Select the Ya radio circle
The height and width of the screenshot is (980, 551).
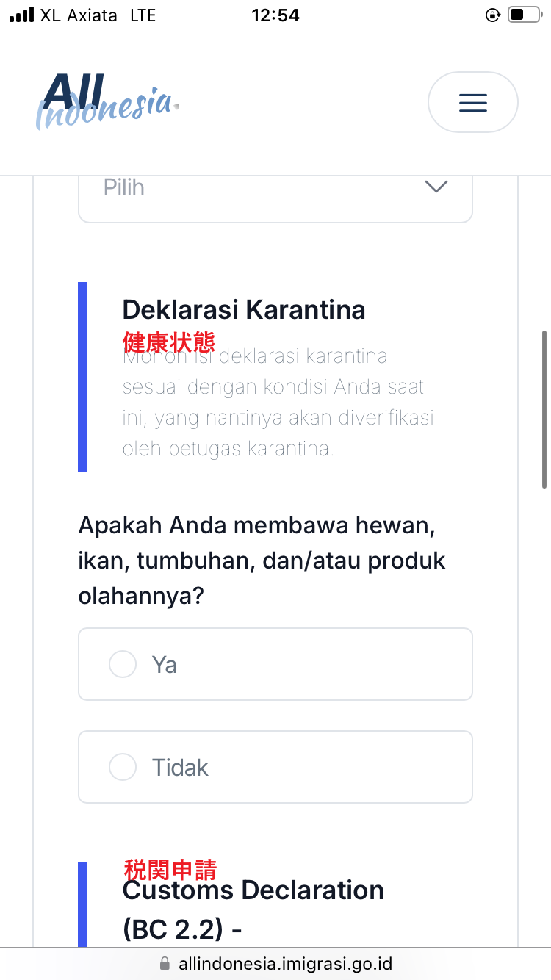pyautogui.click(x=123, y=664)
